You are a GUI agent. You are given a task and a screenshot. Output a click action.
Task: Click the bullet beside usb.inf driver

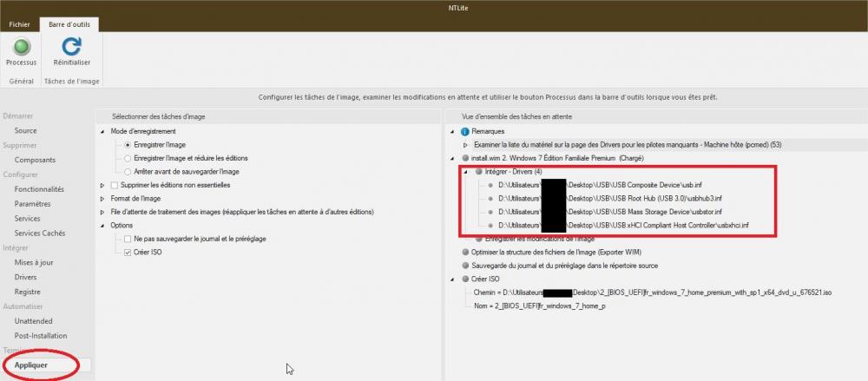(x=490, y=185)
